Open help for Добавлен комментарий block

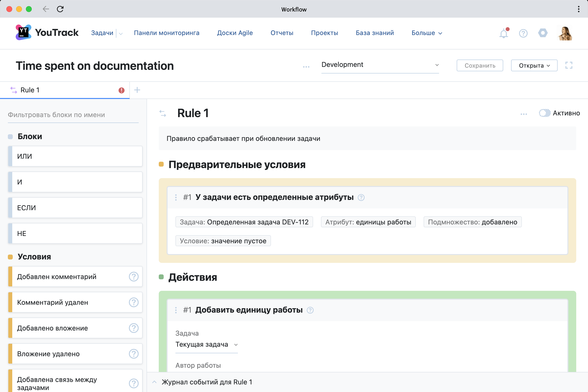click(134, 277)
